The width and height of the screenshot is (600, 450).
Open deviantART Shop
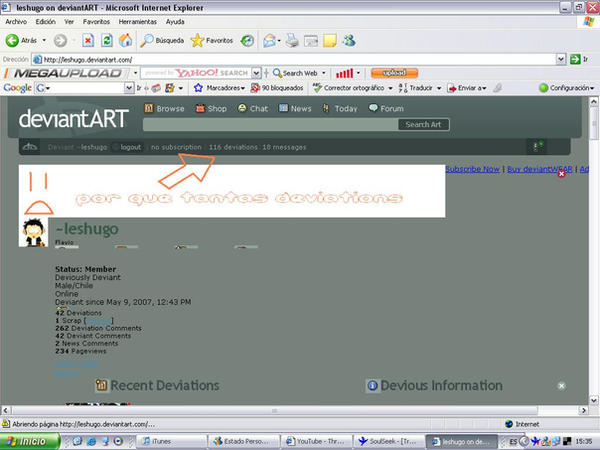[211, 108]
